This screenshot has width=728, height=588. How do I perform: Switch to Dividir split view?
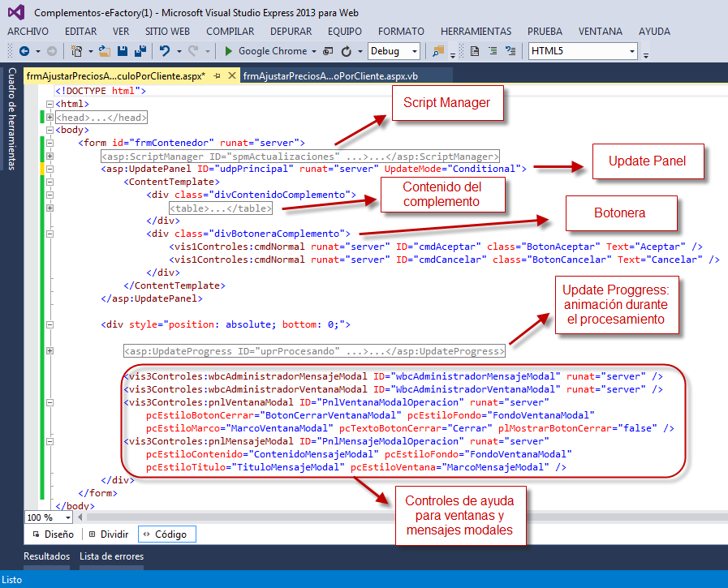[109, 534]
